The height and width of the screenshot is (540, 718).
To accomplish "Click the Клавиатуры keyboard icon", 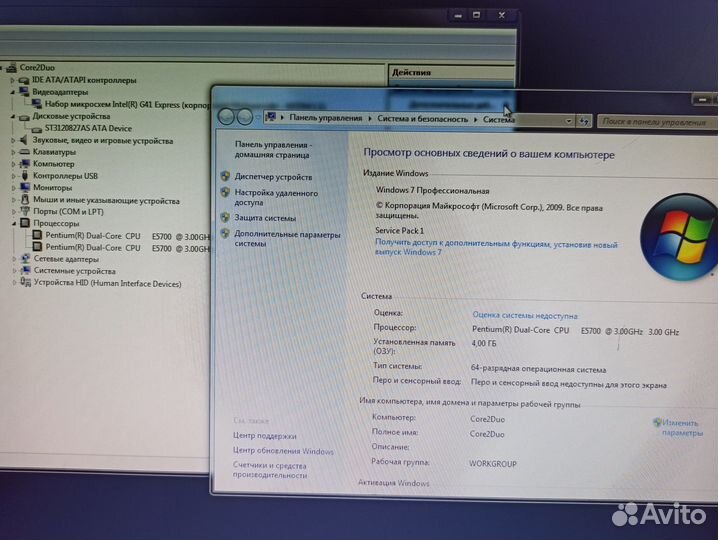I will point(25,152).
